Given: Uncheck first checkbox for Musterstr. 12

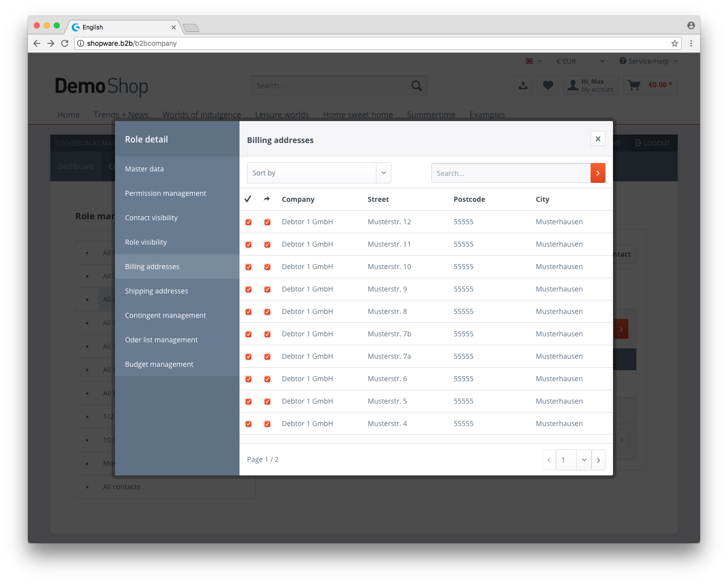Looking at the screenshot, I should (x=248, y=222).
